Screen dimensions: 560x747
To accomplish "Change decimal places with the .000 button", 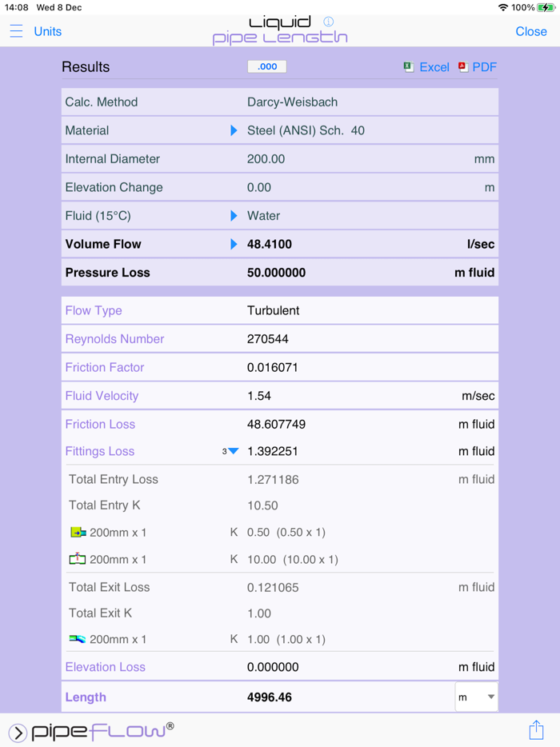I will [267, 66].
